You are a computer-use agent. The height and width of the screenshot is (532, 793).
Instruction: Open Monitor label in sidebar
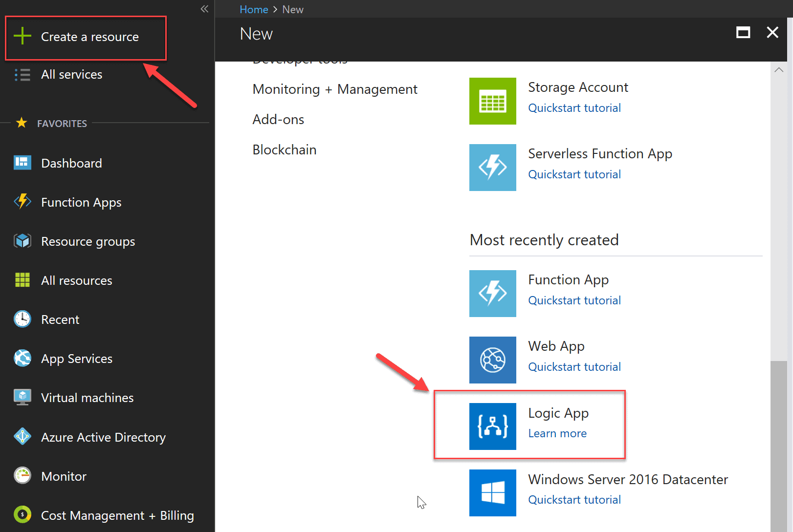pos(64,476)
